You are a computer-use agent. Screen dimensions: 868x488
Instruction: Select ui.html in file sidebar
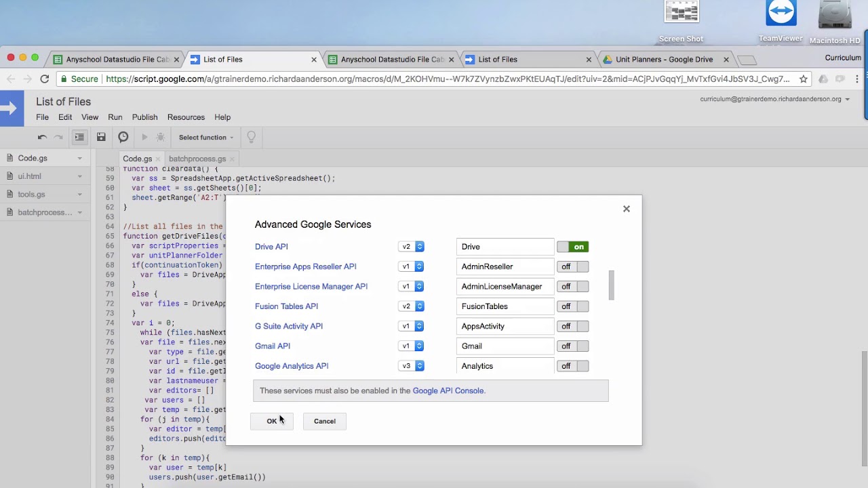30,176
